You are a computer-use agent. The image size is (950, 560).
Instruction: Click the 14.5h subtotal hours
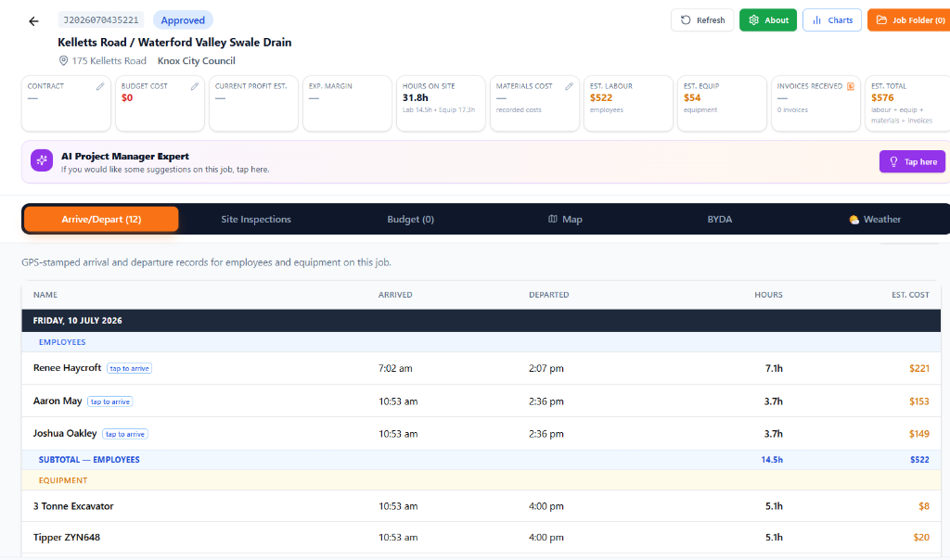772,460
